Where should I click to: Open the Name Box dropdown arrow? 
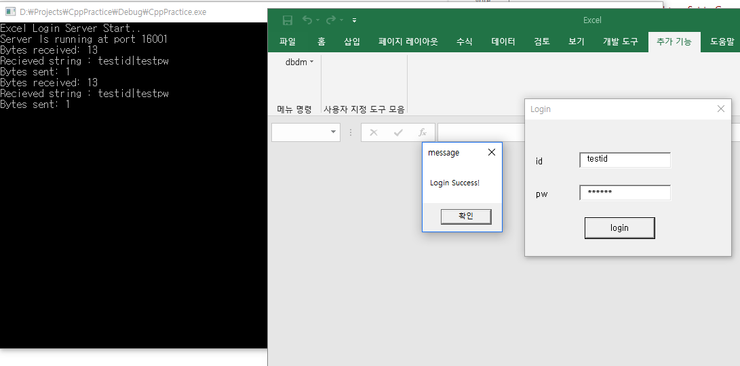(333, 132)
